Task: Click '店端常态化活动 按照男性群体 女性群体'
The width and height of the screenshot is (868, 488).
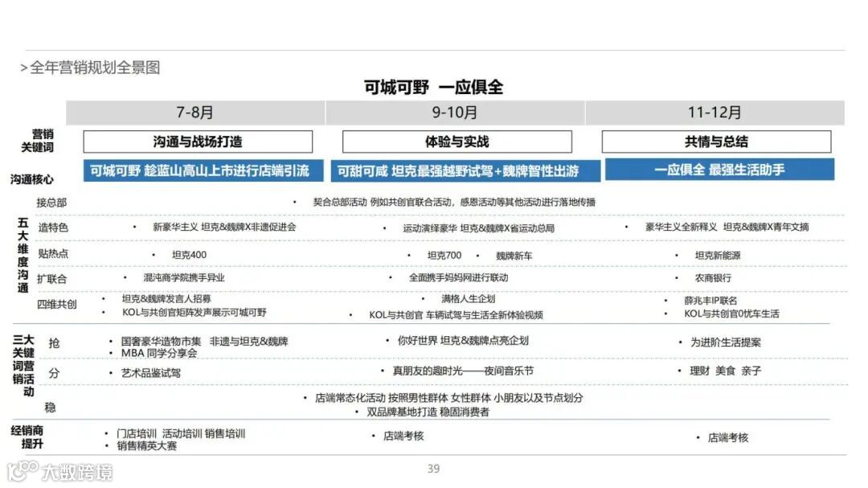Action: (x=403, y=398)
